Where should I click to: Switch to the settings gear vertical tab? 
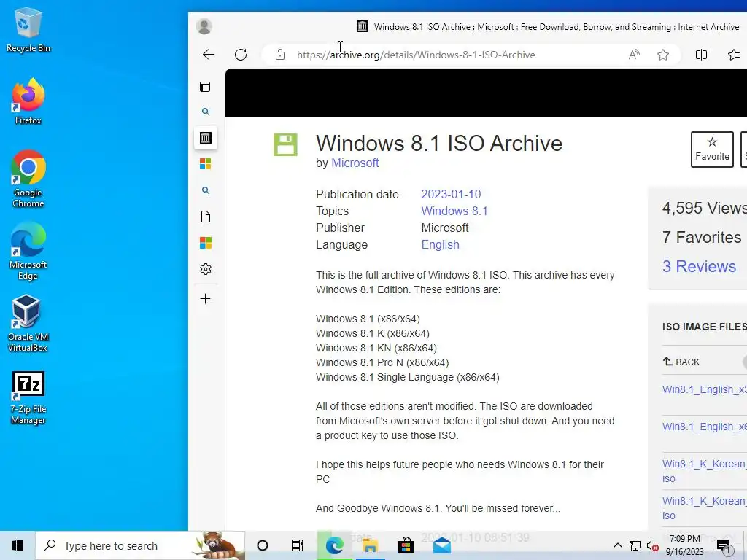point(205,269)
